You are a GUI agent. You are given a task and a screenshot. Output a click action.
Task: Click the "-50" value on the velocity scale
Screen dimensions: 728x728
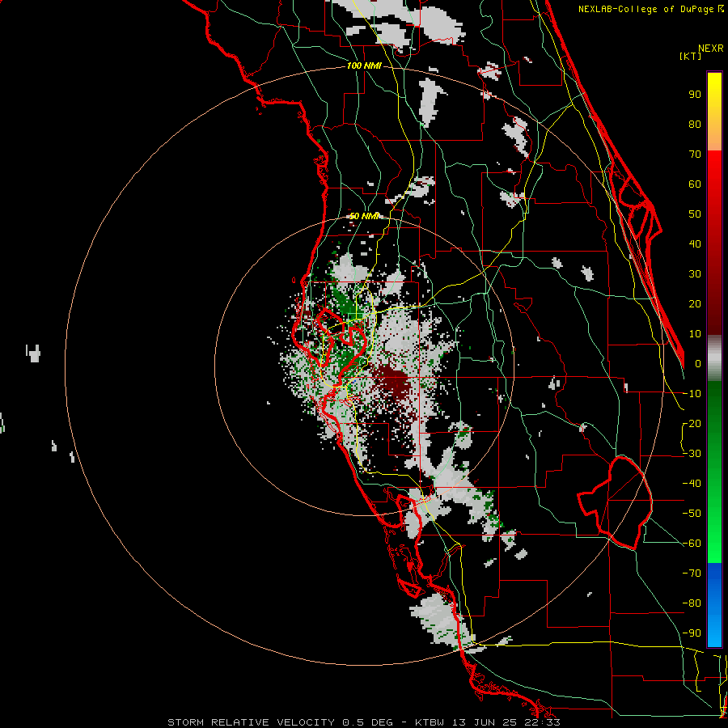[692, 513]
